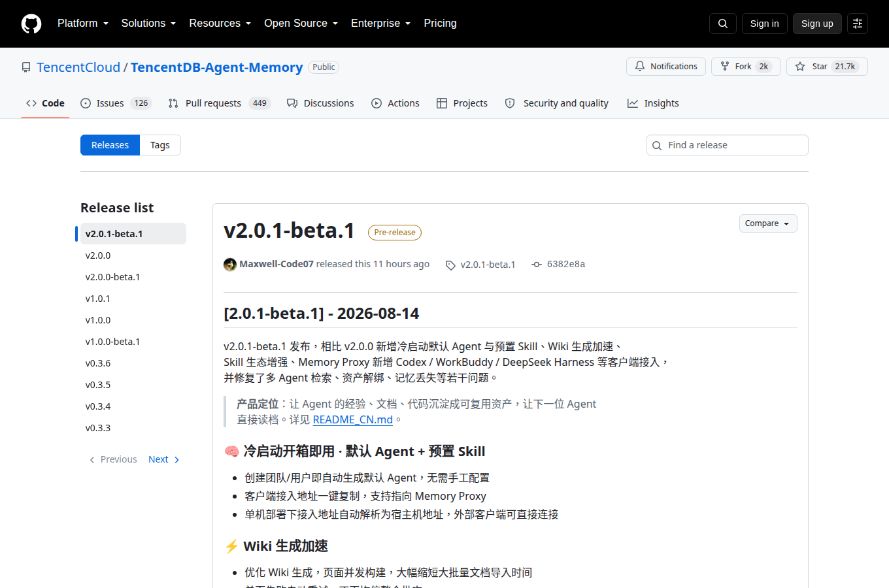Open the Actions tab

click(395, 103)
